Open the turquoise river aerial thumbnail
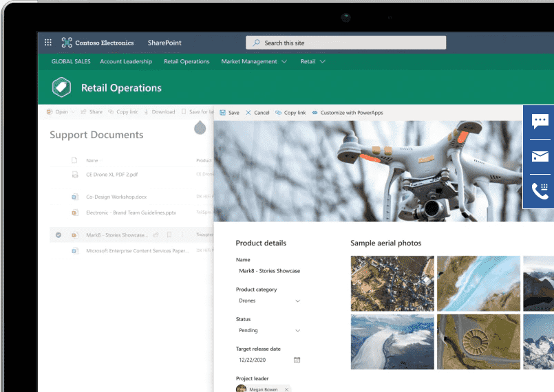This screenshot has height=392, width=554. [x=478, y=283]
